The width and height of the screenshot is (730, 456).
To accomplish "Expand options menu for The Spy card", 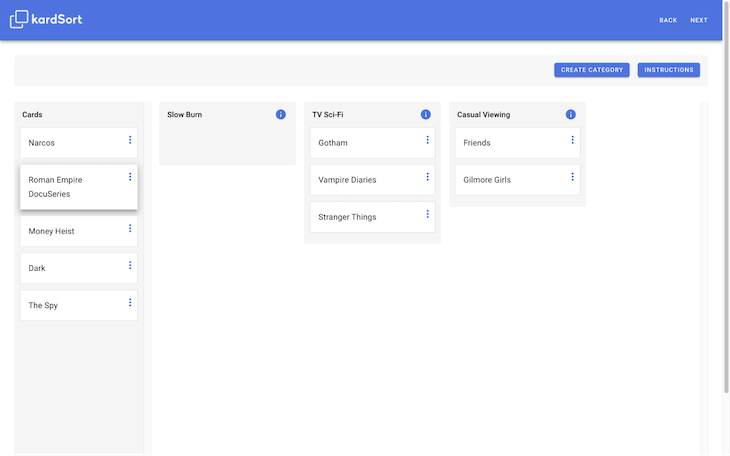I will point(130,302).
